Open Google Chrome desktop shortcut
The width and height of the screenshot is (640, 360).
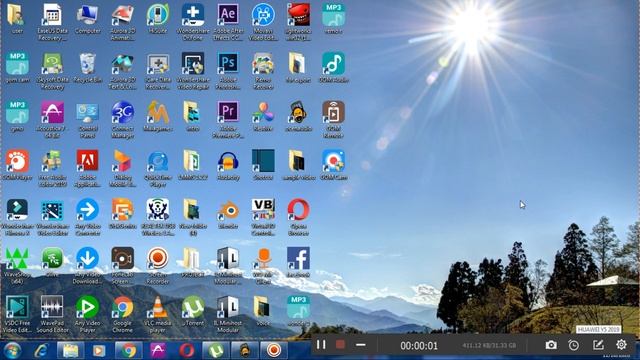[122, 314]
